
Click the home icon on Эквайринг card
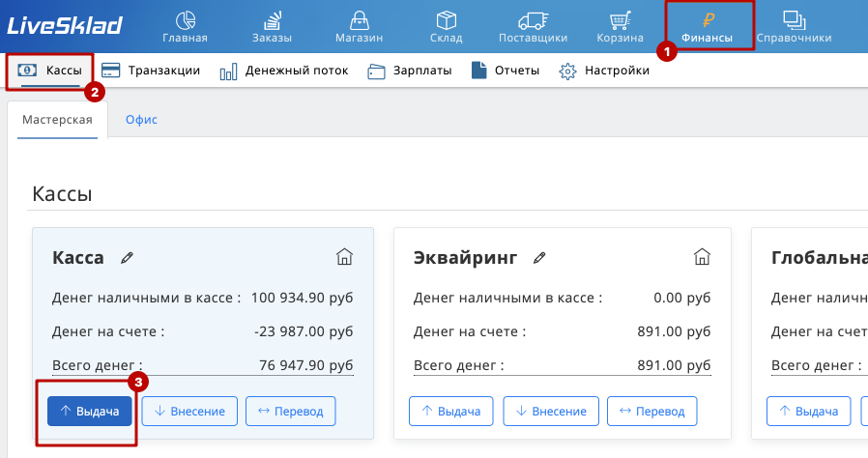pyautogui.click(x=702, y=257)
